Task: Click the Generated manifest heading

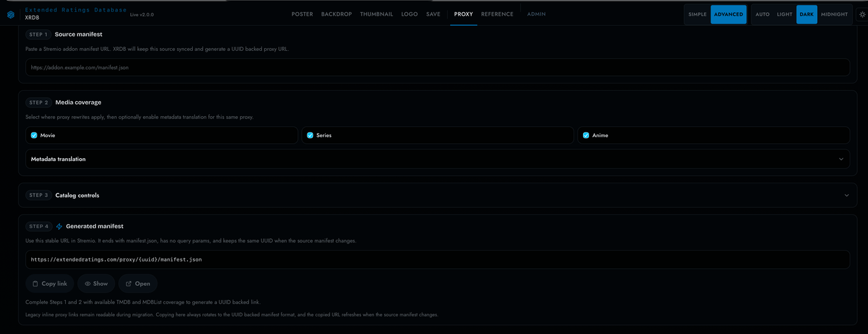Action: 95,226
